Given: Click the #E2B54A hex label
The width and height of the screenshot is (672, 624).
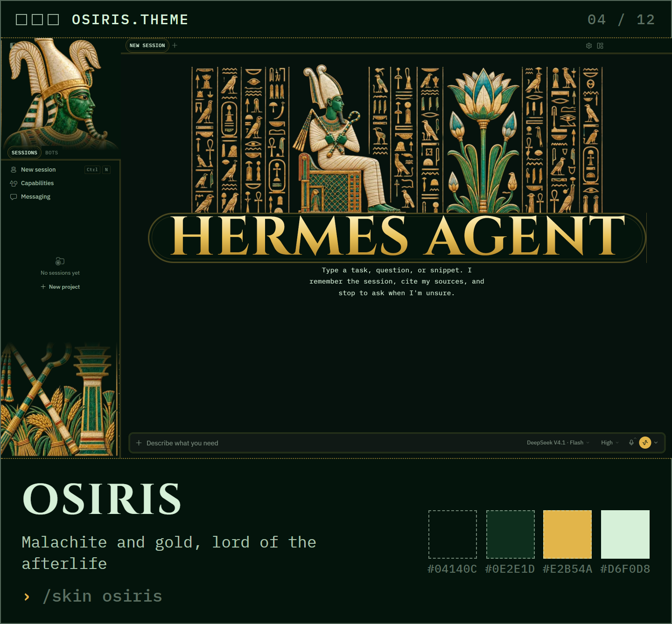Looking at the screenshot, I should 567,569.
